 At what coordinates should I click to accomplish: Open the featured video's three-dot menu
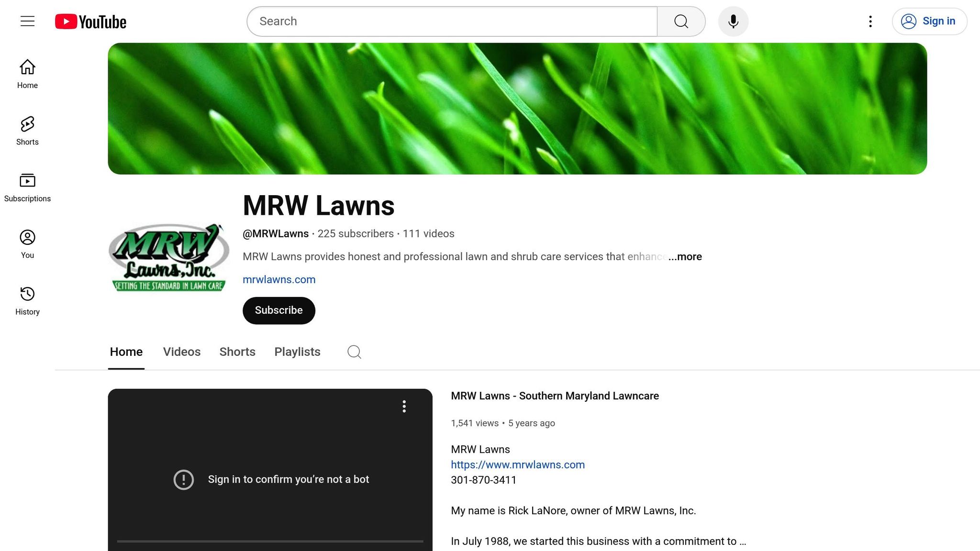tap(404, 407)
